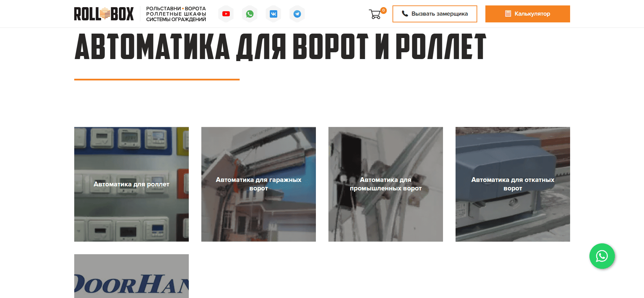The width and height of the screenshot is (644, 298).
Task: Click the WhatsApp icon in the header
Action: coord(249,14)
